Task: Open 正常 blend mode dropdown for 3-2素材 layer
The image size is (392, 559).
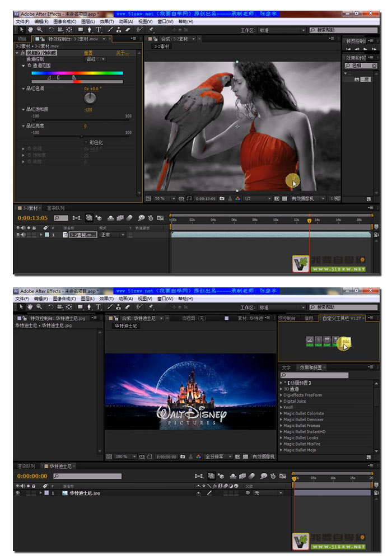Action: click(x=112, y=235)
